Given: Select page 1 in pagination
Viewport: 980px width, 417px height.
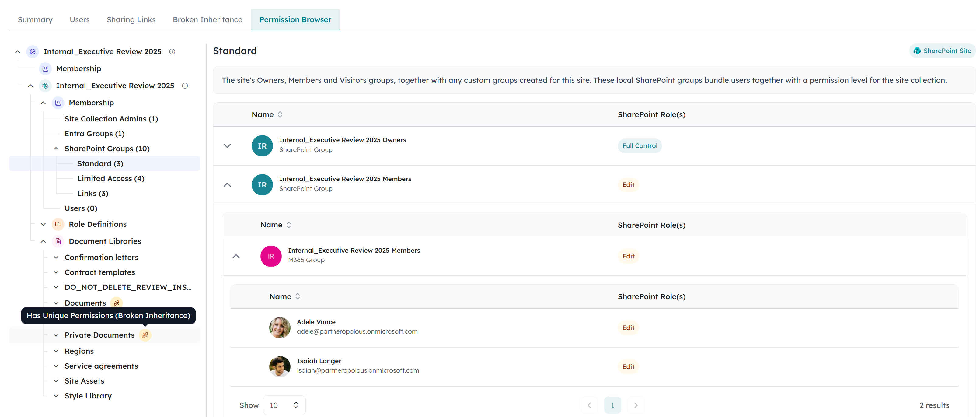Looking at the screenshot, I should pos(612,405).
